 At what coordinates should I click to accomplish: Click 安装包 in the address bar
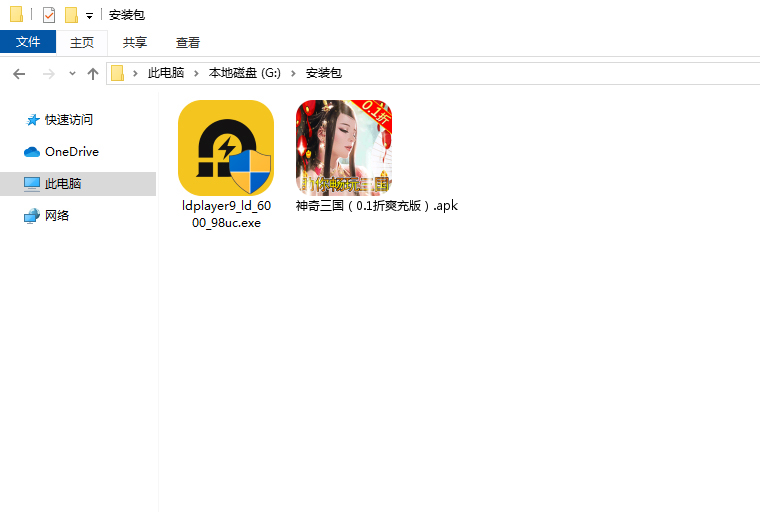(x=324, y=73)
